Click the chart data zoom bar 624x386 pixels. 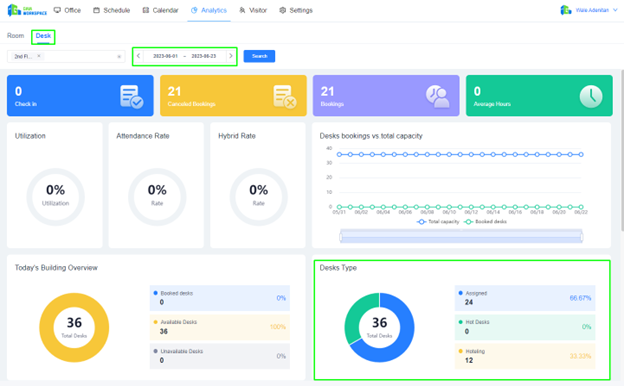coord(461,237)
